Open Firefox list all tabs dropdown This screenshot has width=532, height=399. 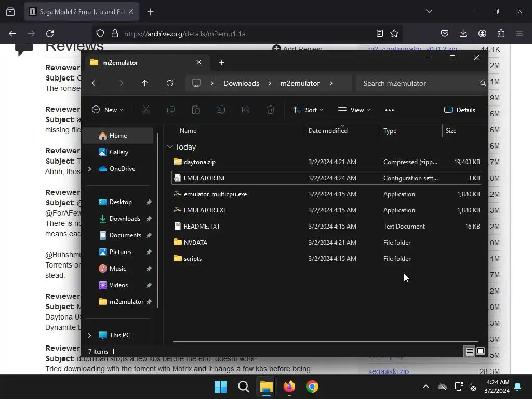(x=429, y=11)
